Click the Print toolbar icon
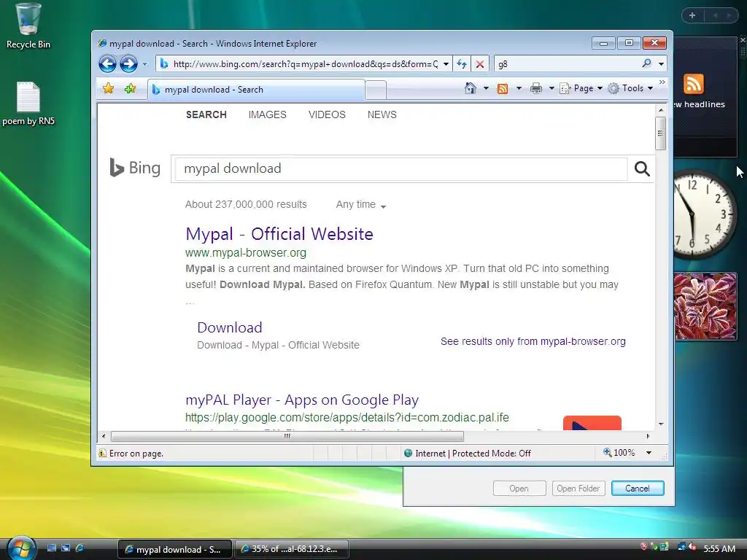 [x=536, y=88]
